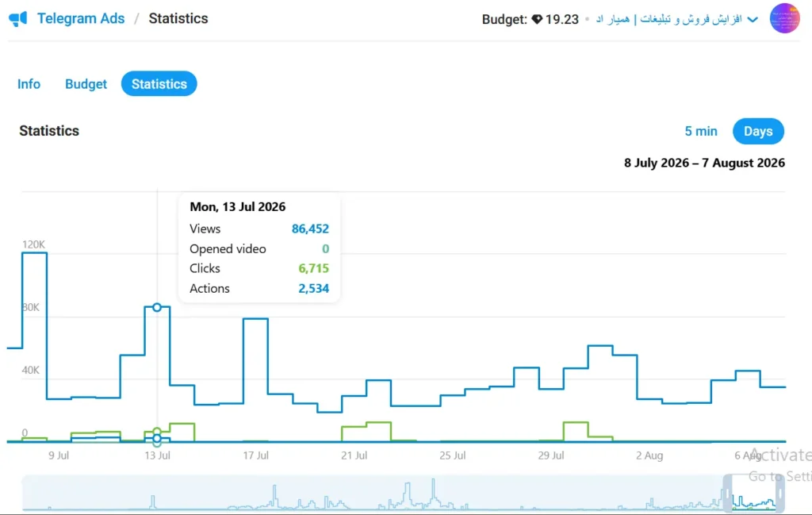Click the range selector window in the overview chart
Image resolution: width=812 pixels, height=515 pixels.
pyautogui.click(x=753, y=494)
